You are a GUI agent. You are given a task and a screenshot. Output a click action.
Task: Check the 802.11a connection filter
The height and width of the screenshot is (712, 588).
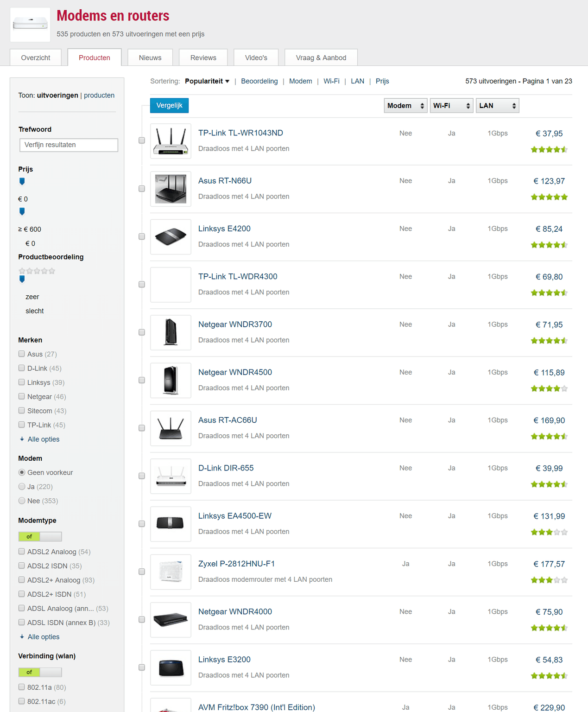tap(22, 687)
